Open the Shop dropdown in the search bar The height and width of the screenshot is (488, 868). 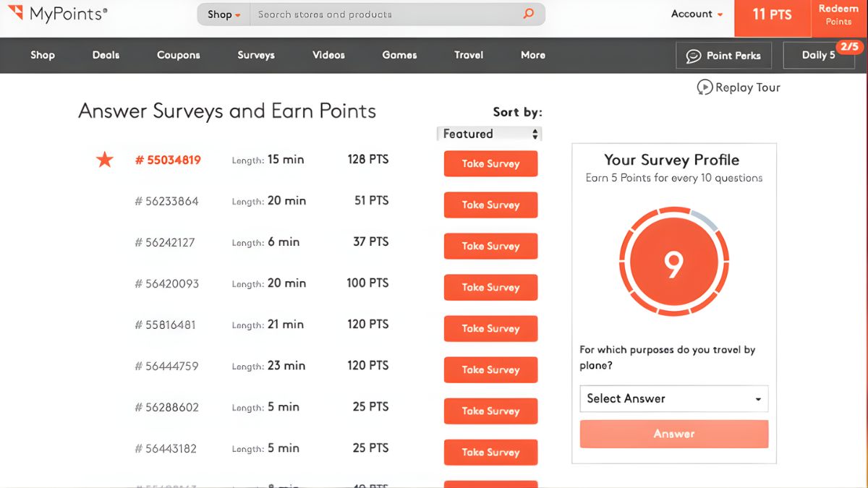pos(222,14)
